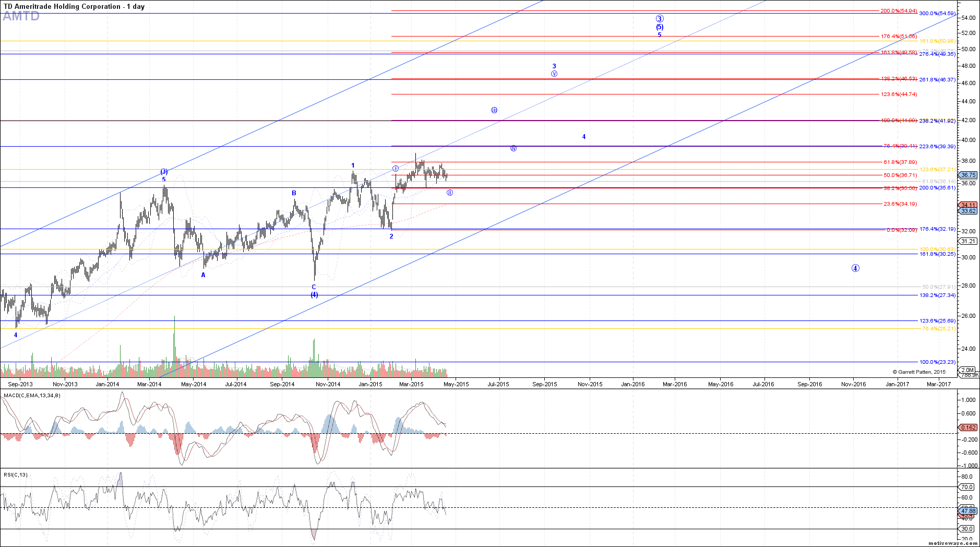Select the blue 33.62 price tag

[x=968, y=211]
